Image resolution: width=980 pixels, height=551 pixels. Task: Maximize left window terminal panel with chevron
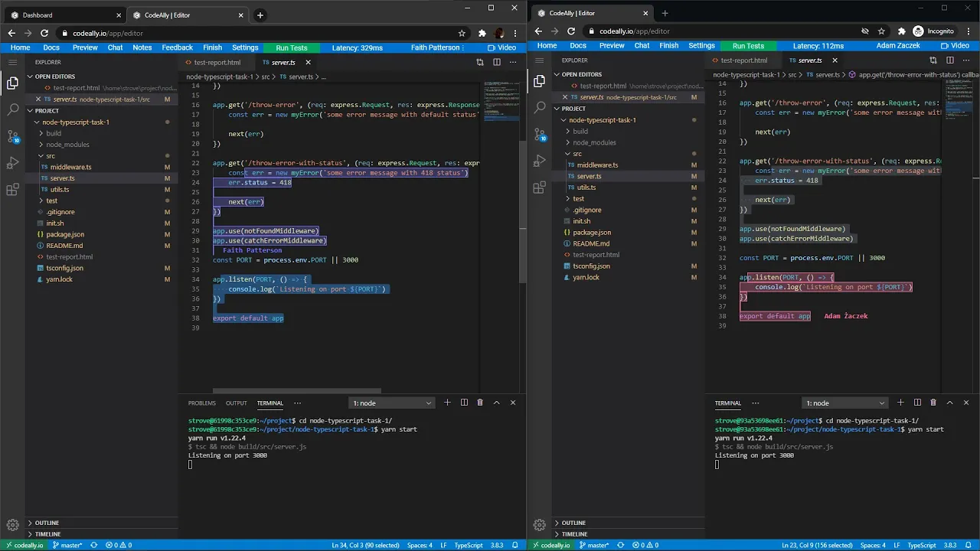point(496,403)
